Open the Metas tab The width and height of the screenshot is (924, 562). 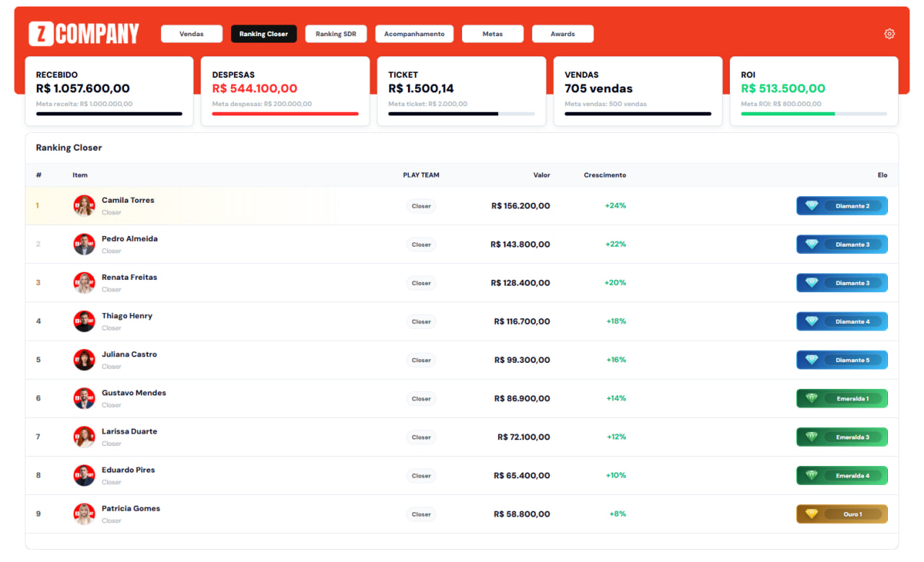pyautogui.click(x=492, y=34)
